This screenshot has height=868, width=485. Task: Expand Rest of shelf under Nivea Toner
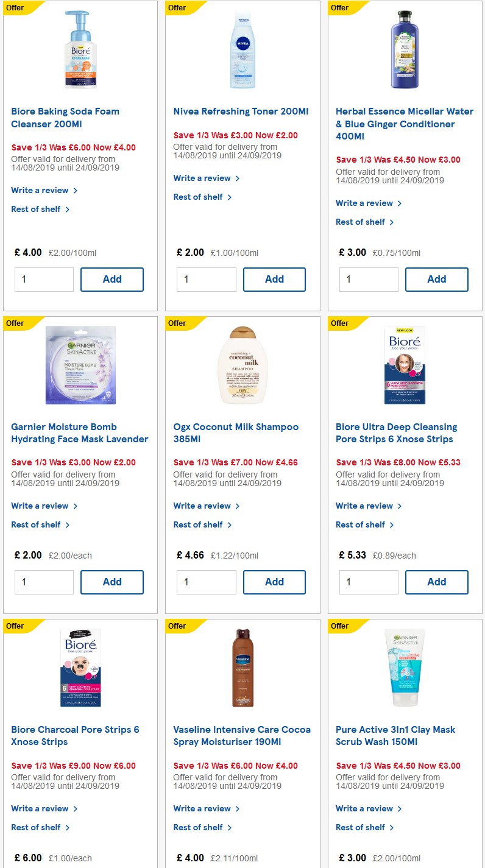point(199,197)
